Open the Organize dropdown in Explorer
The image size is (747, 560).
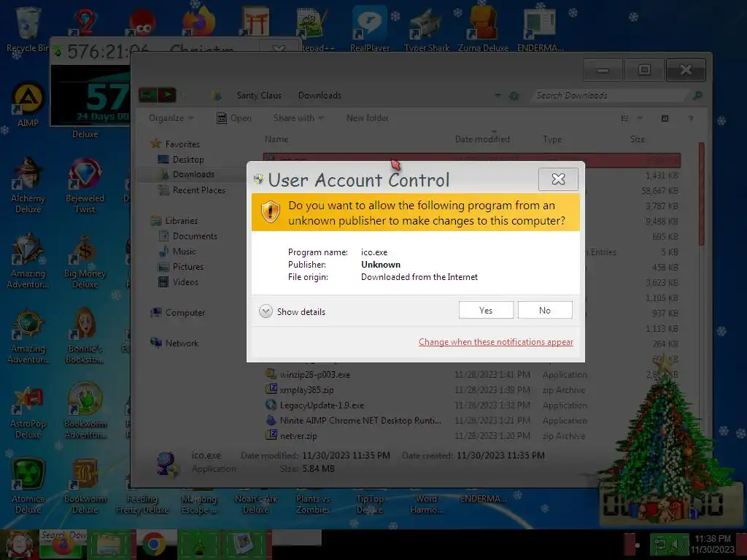[x=171, y=117]
